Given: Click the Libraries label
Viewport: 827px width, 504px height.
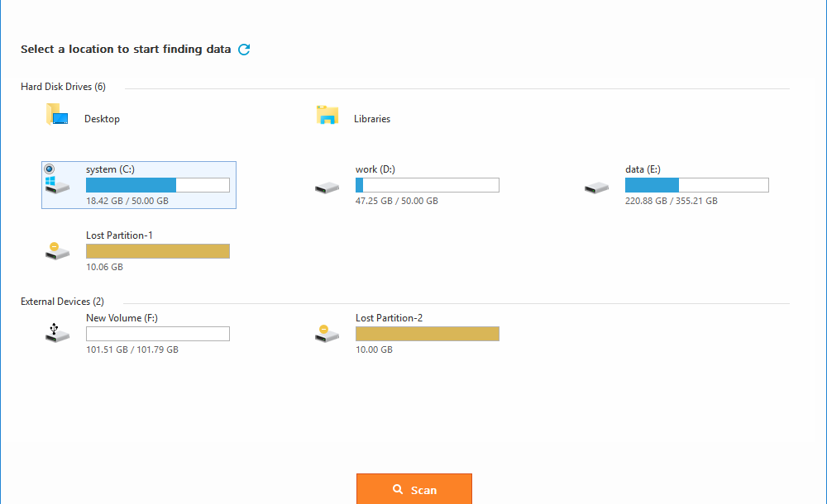Looking at the screenshot, I should (372, 119).
